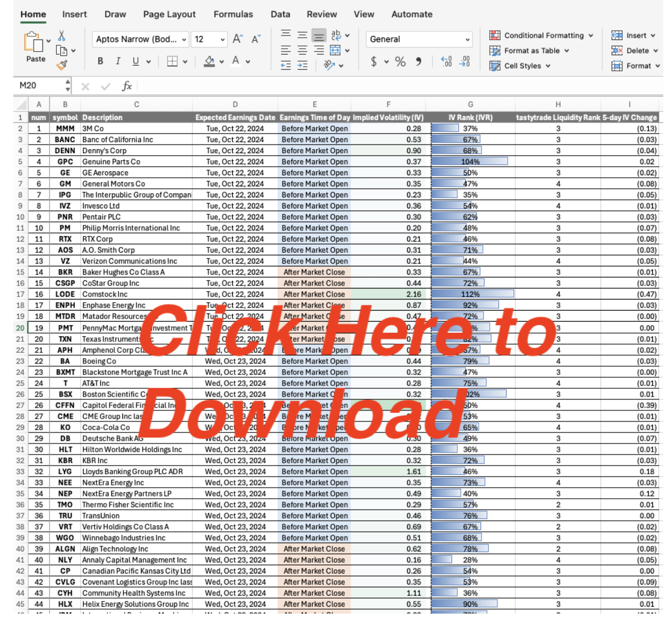The width and height of the screenshot is (672, 620).
Task: Expand the Underline style arrow
Action: click(149, 62)
